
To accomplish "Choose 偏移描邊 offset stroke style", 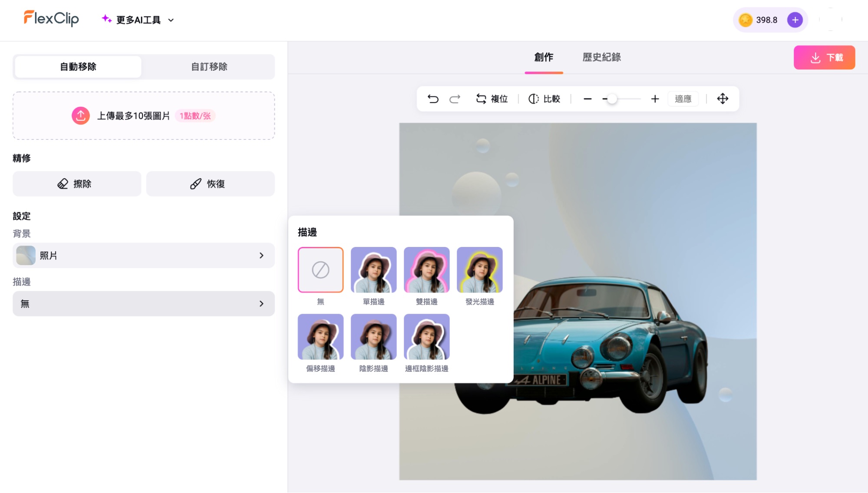I will (x=320, y=337).
